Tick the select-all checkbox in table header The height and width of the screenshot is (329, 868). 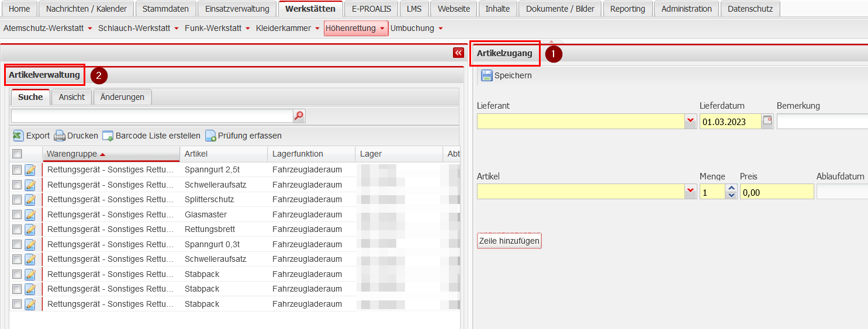(x=18, y=154)
